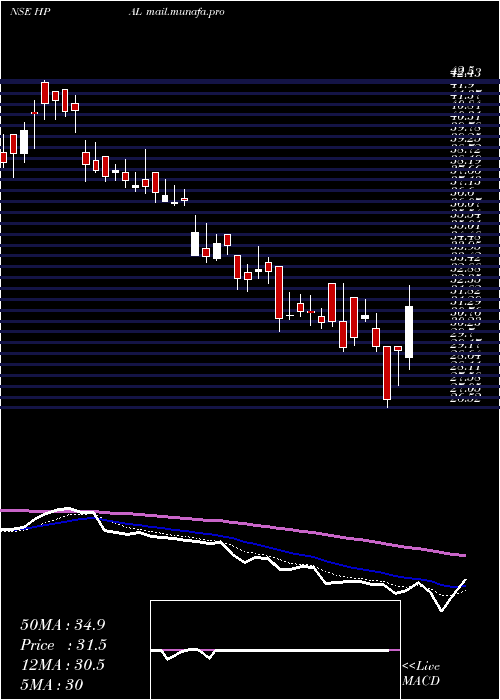Click the 26.52 bottom price axis label
The height and width of the screenshot is (700, 500).
[x=467, y=399]
